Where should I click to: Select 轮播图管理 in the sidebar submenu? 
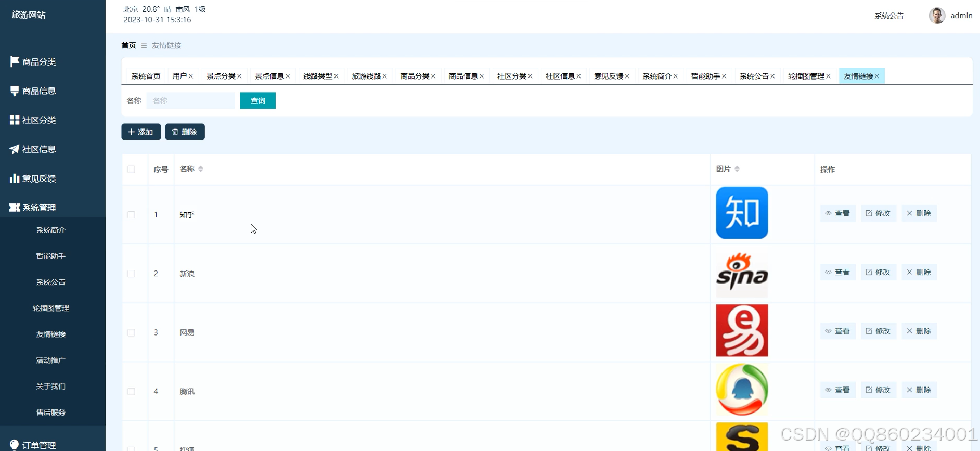51,308
